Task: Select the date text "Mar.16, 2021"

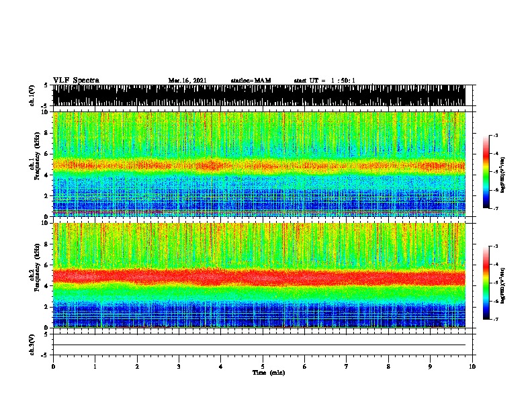Action: click(x=187, y=81)
